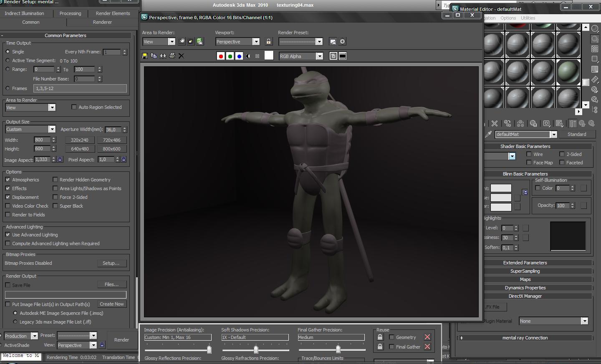The width and height of the screenshot is (601, 364).
Task: Open Material Editor Utilities menu
Action: (528, 18)
